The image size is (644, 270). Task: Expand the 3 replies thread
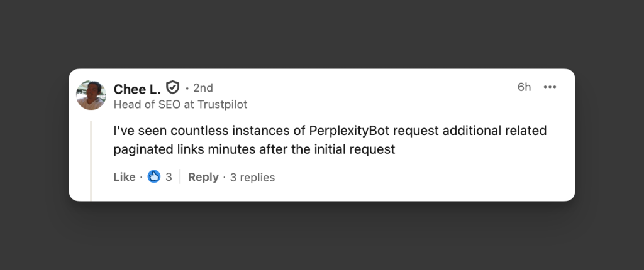(x=252, y=177)
